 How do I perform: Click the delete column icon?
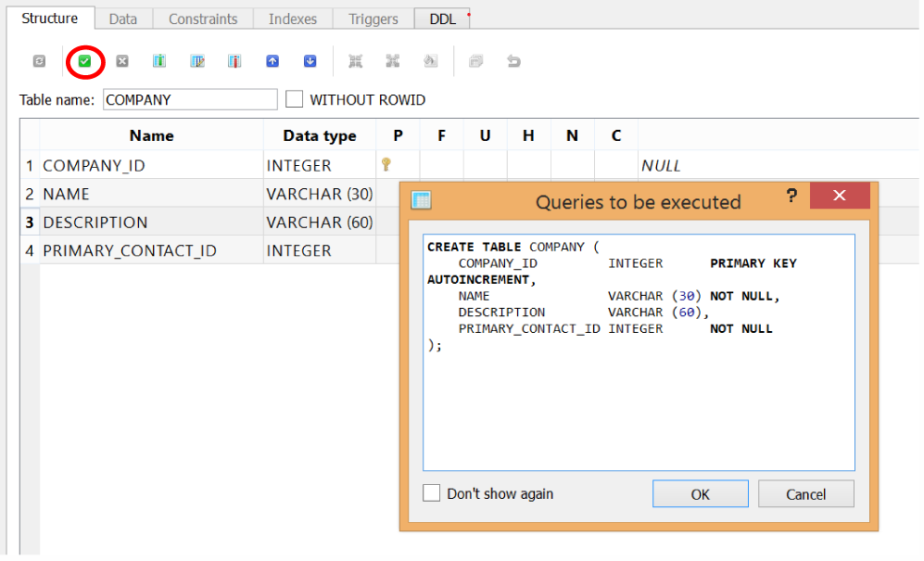[234, 61]
